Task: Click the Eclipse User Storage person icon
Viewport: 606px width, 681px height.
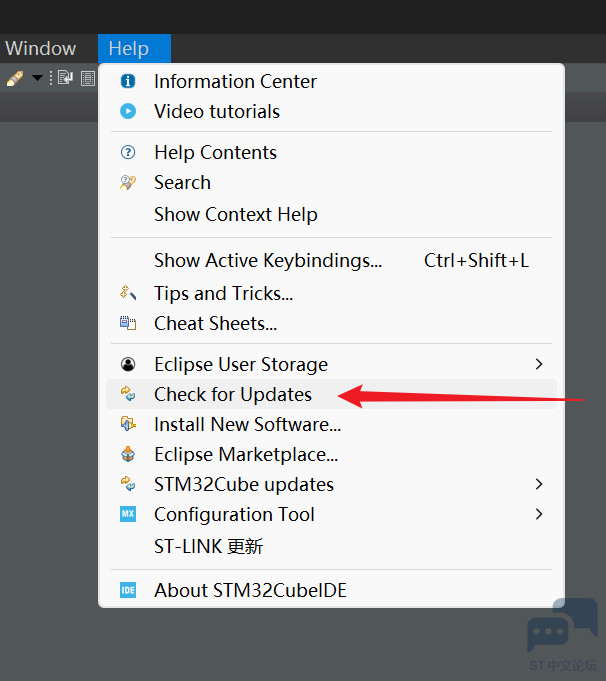Action: point(128,364)
